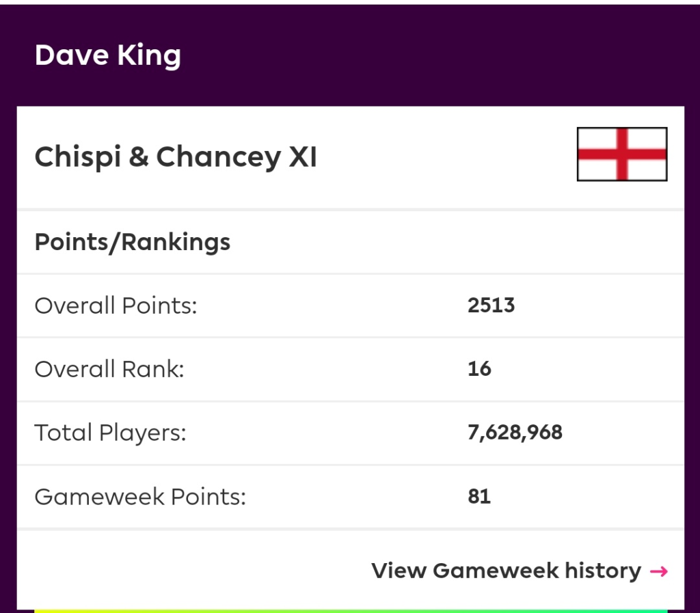Select the overall rank value 16

[479, 369]
